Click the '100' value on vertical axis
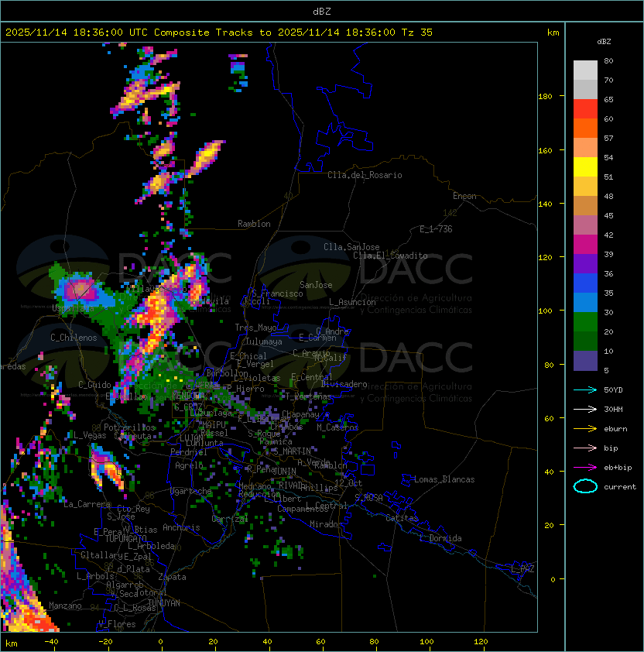 coord(545,311)
